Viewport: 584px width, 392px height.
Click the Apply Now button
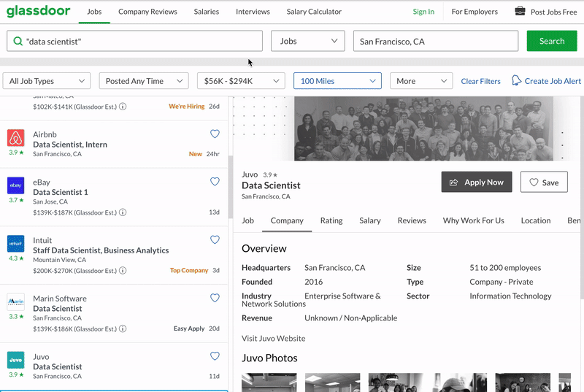[477, 182]
